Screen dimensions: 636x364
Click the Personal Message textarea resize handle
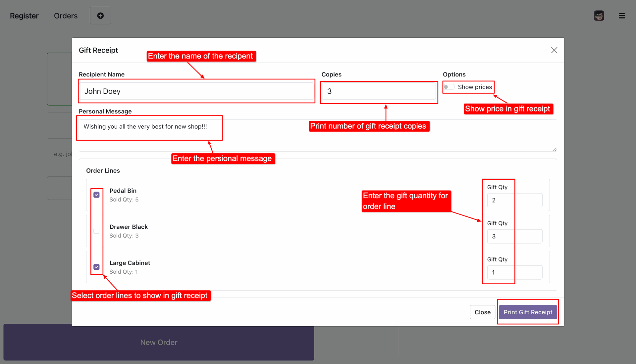[x=555, y=149]
